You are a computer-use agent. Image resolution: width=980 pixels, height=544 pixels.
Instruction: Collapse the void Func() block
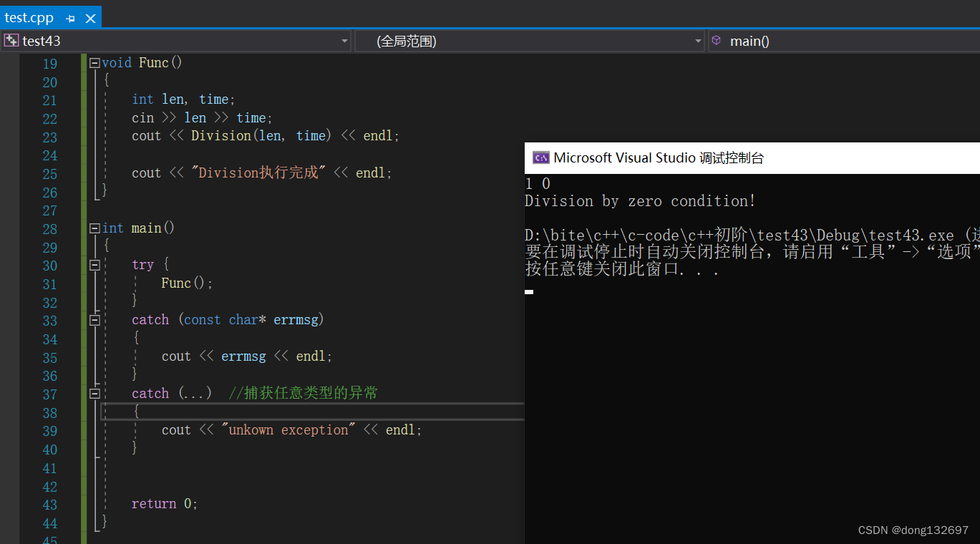coord(94,63)
